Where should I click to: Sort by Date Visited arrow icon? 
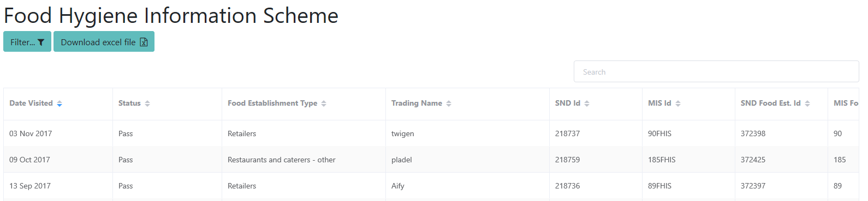tap(60, 103)
